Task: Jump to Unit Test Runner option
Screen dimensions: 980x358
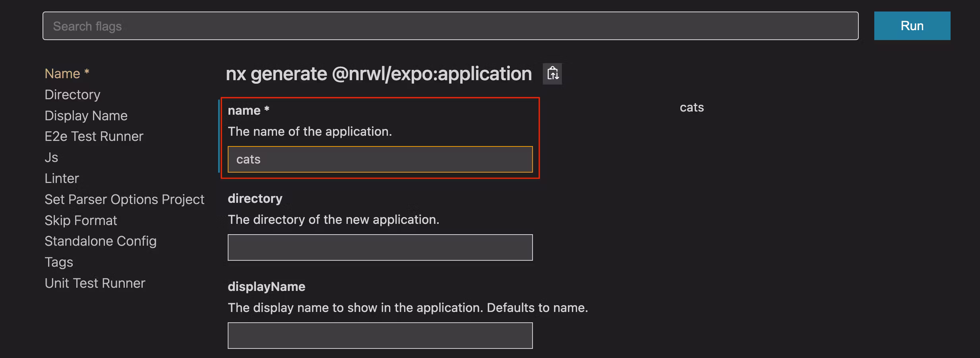Action: click(x=95, y=283)
